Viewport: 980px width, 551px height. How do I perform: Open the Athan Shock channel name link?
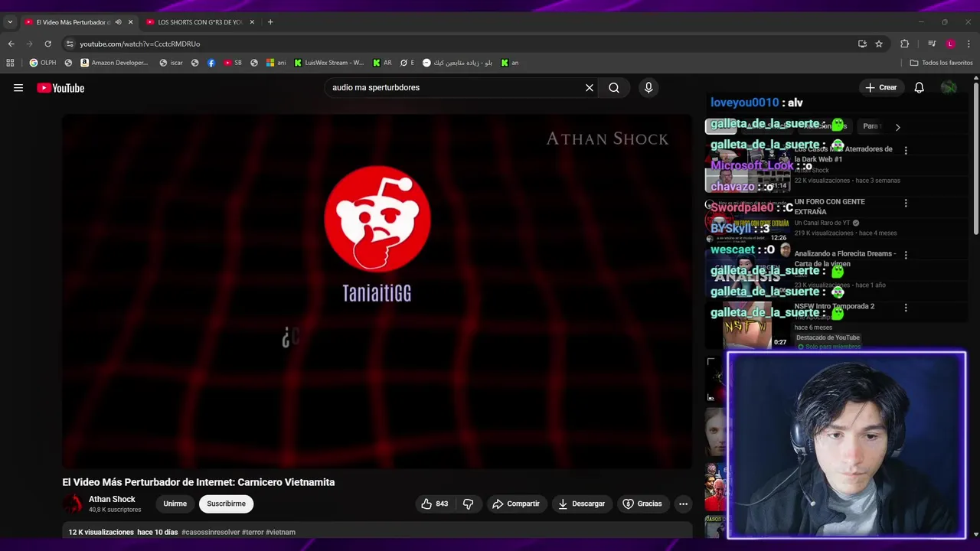tap(112, 499)
